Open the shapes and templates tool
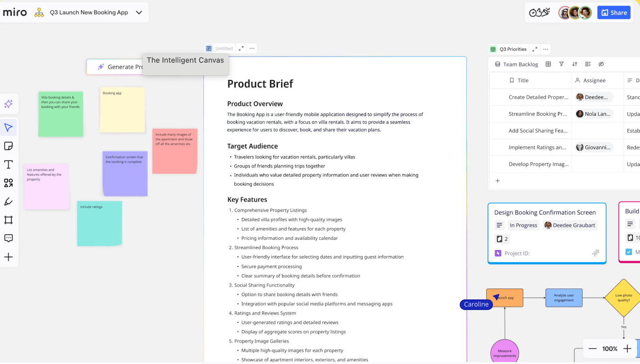Screen dimensions: 640x364 click(9, 183)
